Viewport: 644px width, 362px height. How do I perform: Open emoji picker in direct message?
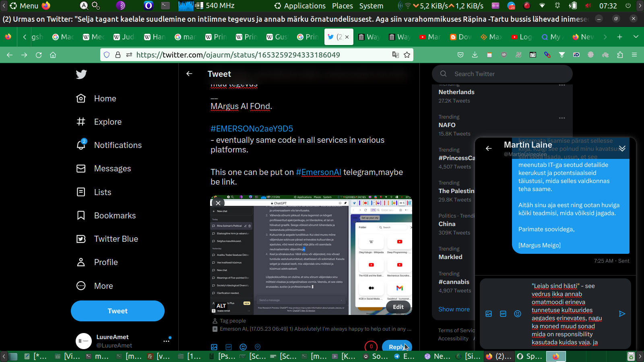tap(518, 314)
